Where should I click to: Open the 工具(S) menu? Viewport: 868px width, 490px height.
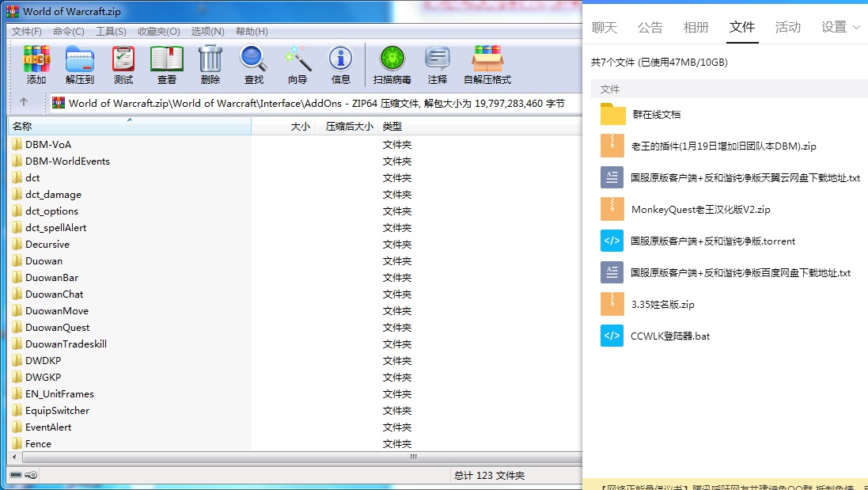point(109,31)
